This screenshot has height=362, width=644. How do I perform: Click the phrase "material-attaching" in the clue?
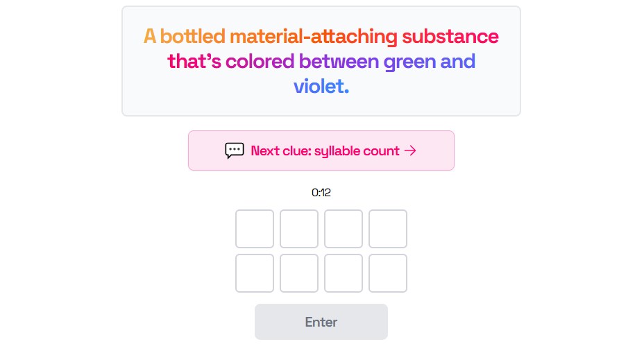pos(314,37)
